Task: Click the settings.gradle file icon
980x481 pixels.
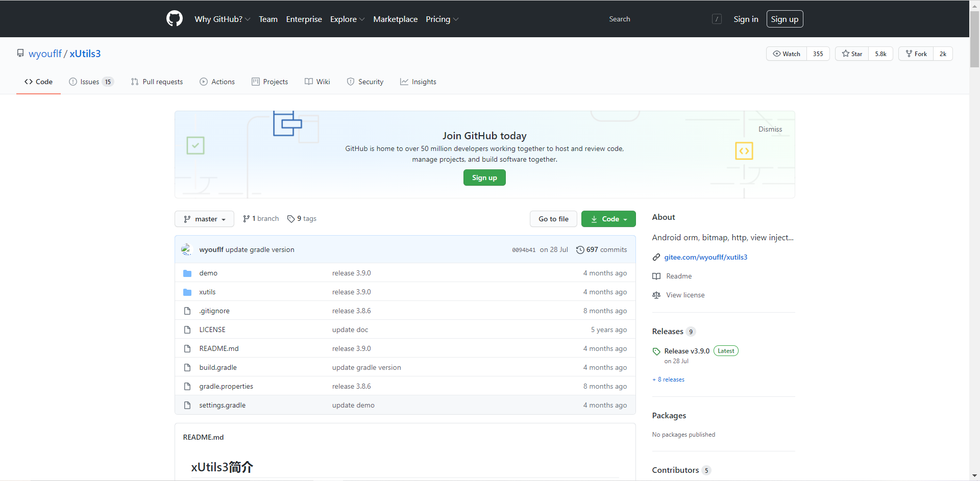Action: tap(187, 406)
